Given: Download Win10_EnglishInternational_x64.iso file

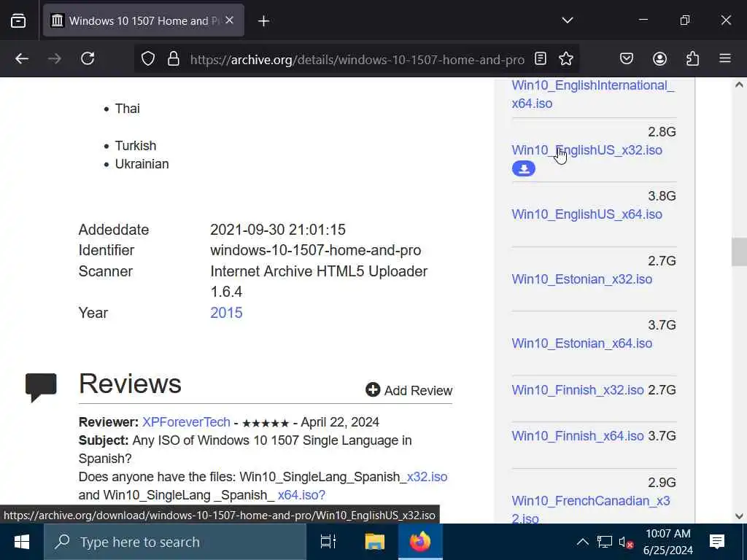Looking at the screenshot, I should tap(592, 94).
